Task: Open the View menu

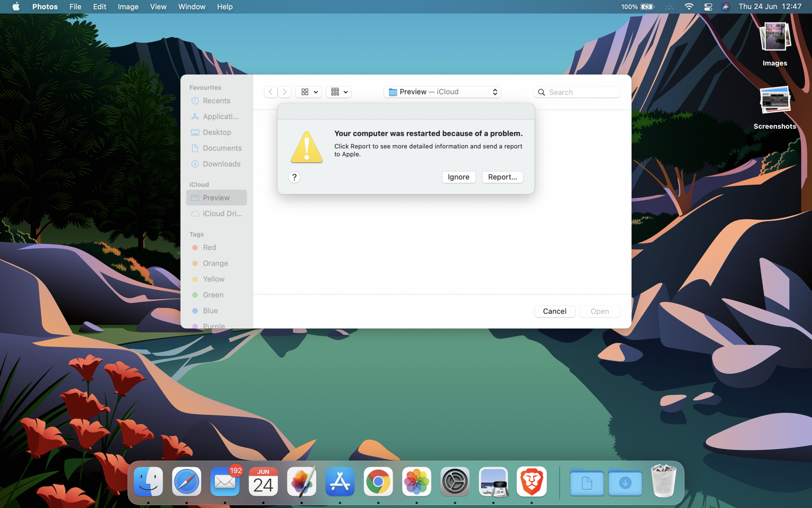Action: coord(158,7)
